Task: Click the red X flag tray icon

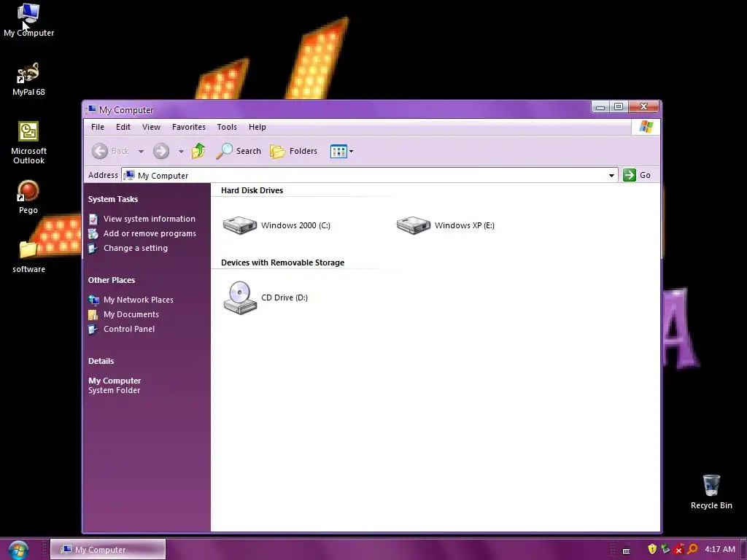Action: tap(679, 549)
